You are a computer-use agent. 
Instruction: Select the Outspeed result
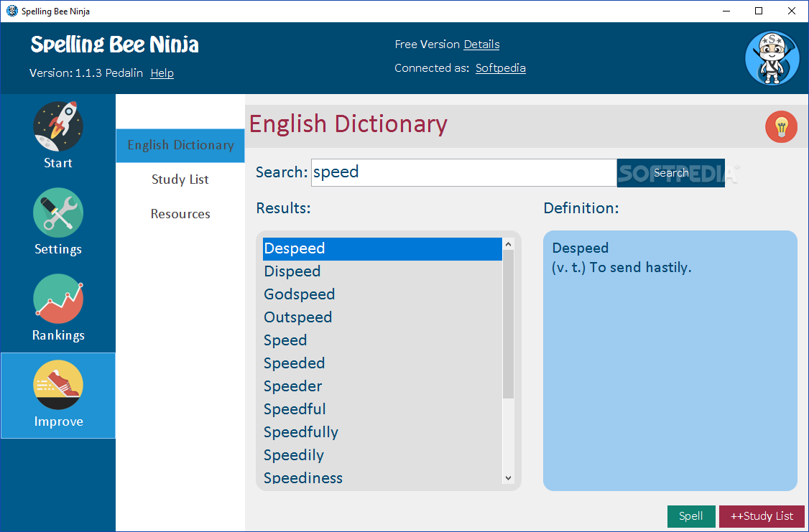tap(382, 317)
